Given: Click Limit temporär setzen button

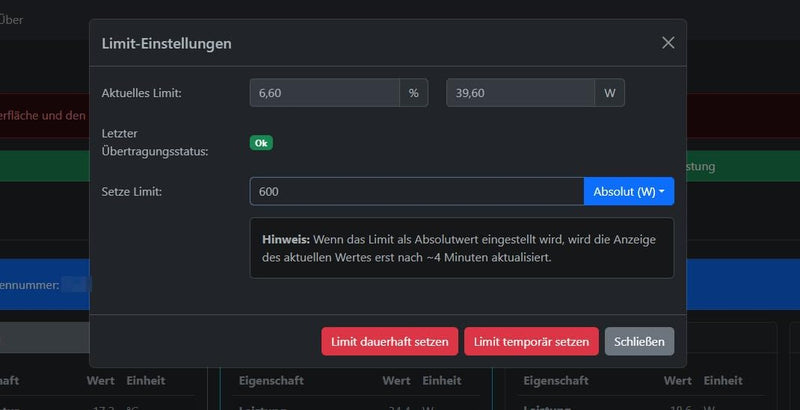Looking at the screenshot, I should 531,341.
